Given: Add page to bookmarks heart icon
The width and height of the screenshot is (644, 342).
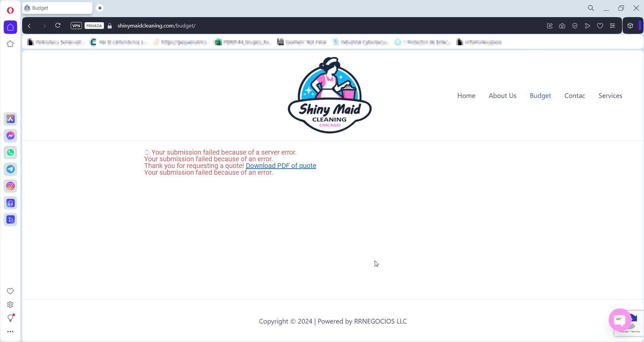Looking at the screenshot, I should coord(600,26).
